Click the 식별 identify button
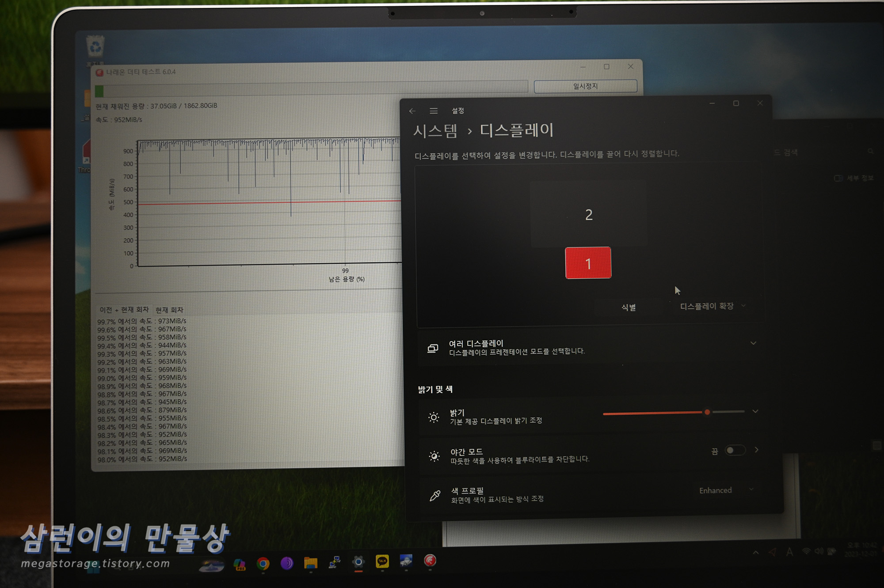The width and height of the screenshot is (884, 588). click(628, 307)
